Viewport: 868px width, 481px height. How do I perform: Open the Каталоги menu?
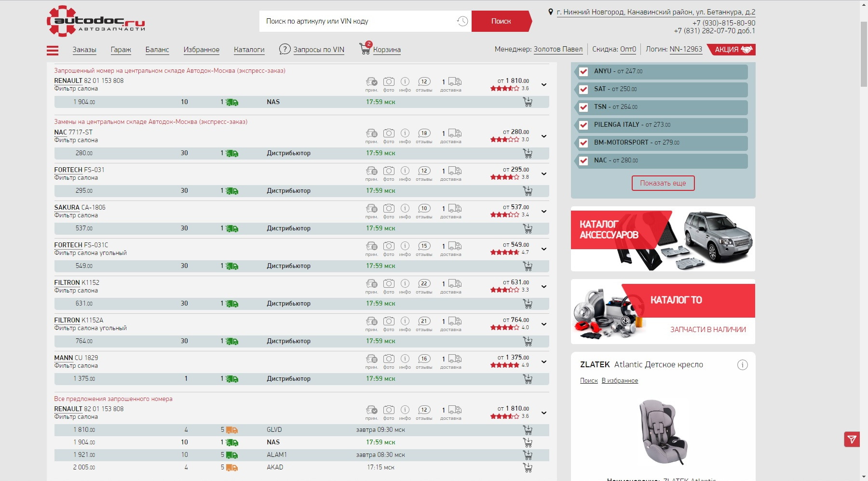point(249,50)
